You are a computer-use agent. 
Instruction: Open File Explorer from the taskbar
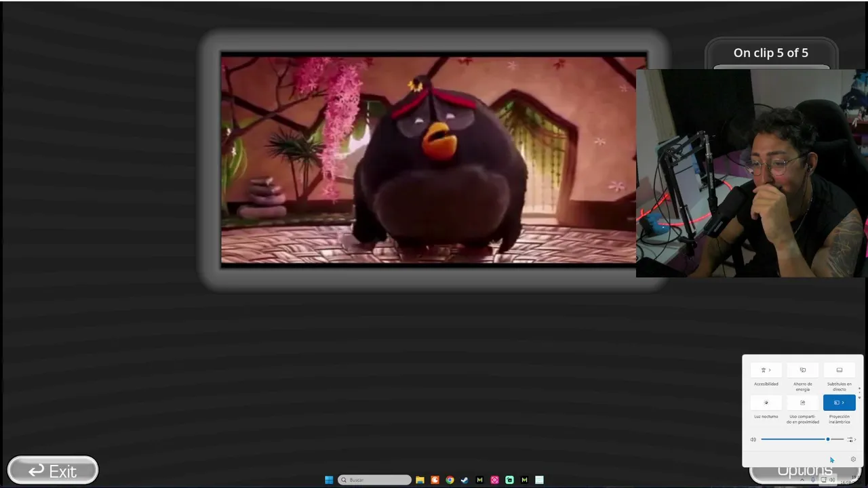click(x=420, y=480)
